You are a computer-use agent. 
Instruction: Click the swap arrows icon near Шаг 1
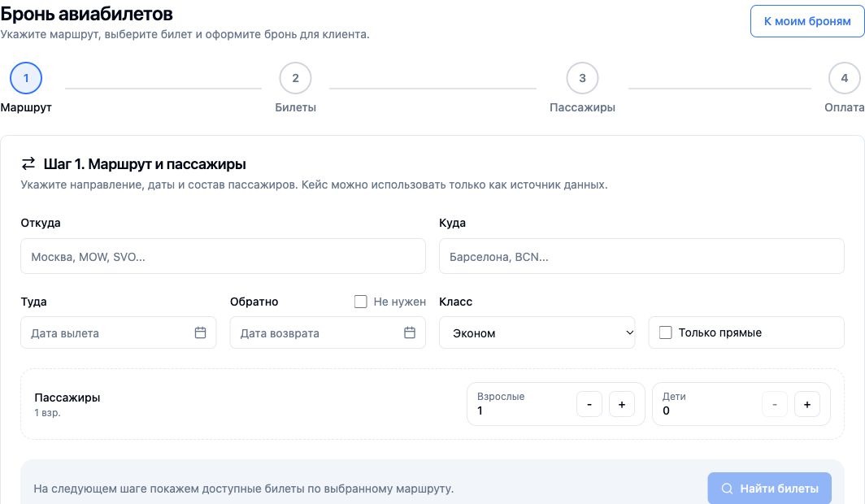[28, 163]
